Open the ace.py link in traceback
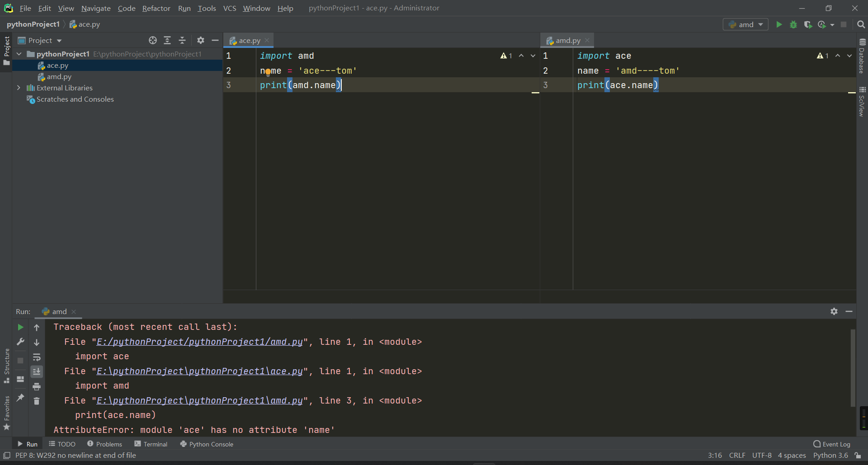The width and height of the screenshot is (868, 465). pos(199,371)
